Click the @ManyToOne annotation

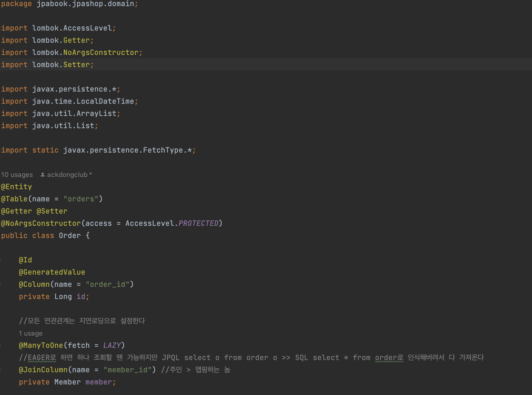pyautogui.click(x=41, y=346)
